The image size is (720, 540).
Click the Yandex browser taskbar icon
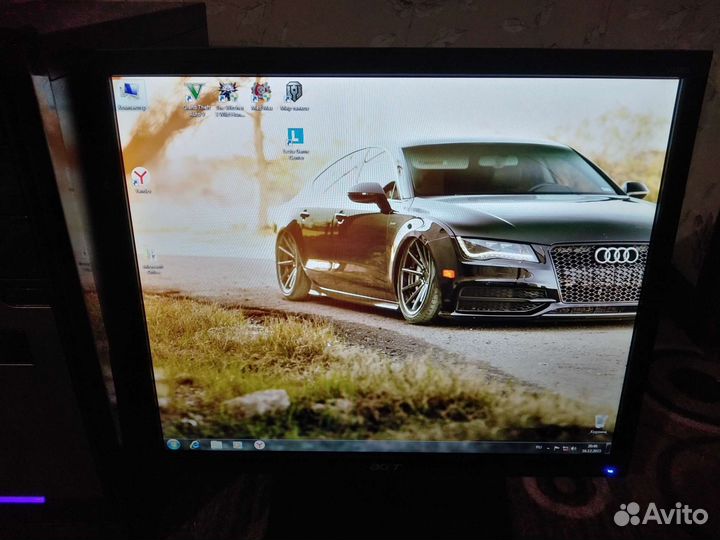click(259, 444)
